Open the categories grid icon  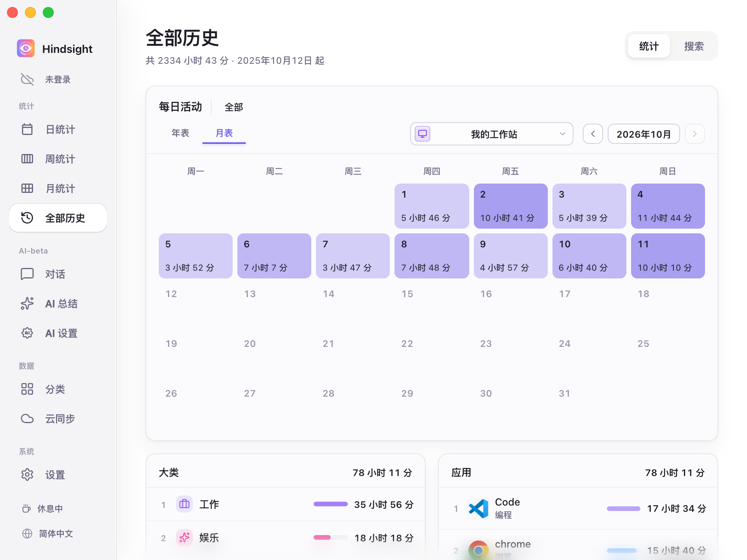(x=27, y=389)
